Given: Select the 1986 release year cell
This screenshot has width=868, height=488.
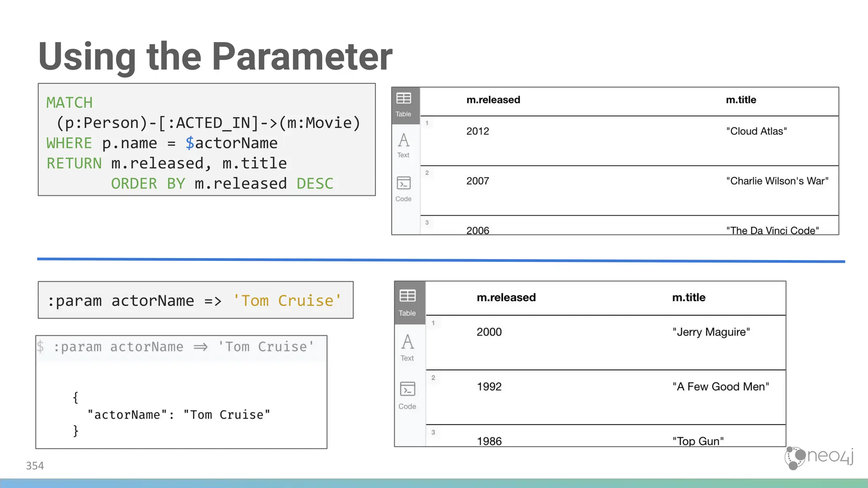Looking at the screenshot, I should tap(489, 441).
